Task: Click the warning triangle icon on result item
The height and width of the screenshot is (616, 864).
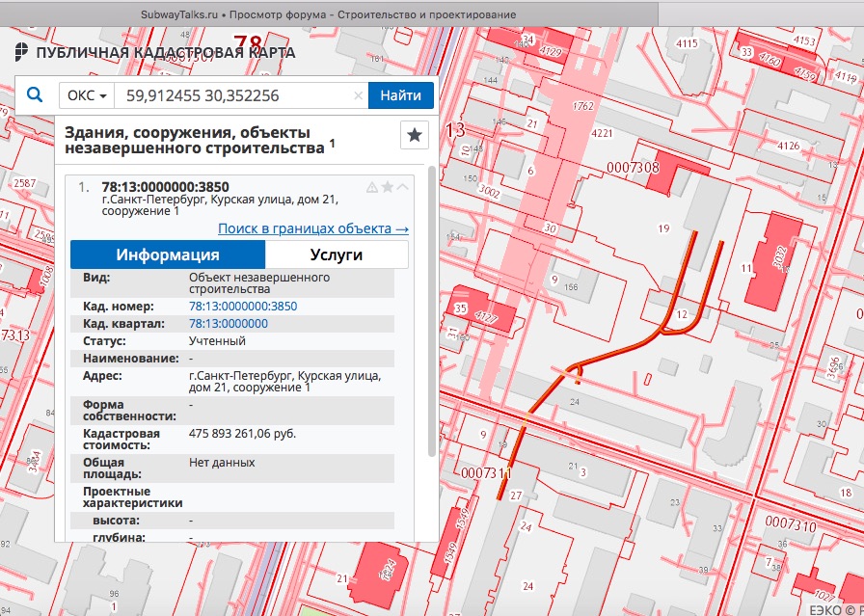Action: pos(372,187)
